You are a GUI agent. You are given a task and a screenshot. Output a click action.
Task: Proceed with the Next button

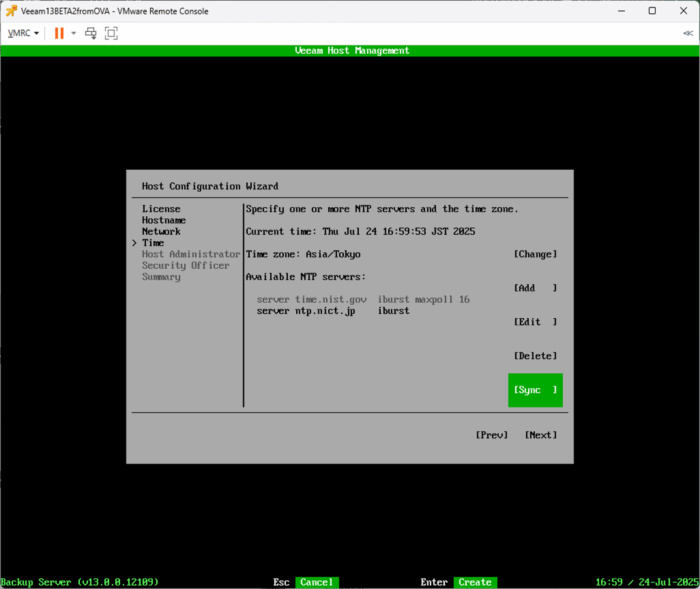(x=541, y=435)
